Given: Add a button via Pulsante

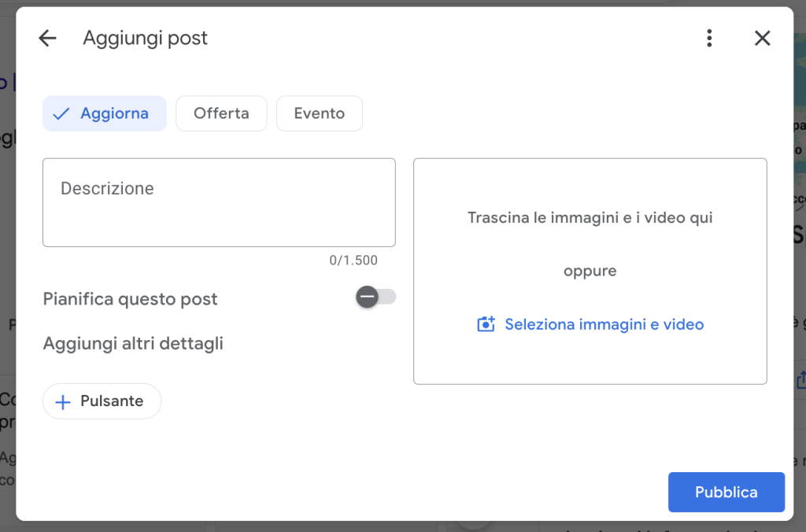Looking at the screenshot, I should pos(102,401).
